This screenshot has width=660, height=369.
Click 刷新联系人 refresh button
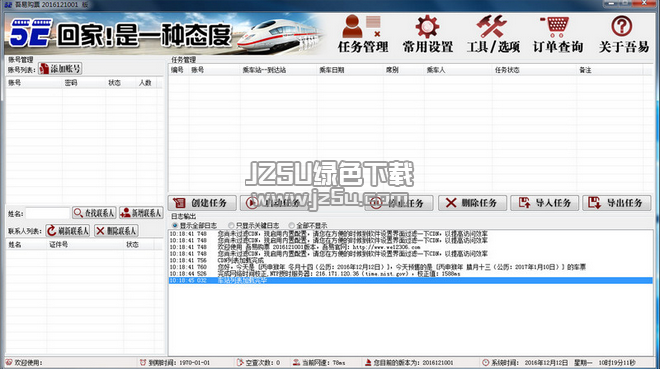pyautogui.click(x=68, y=231)
